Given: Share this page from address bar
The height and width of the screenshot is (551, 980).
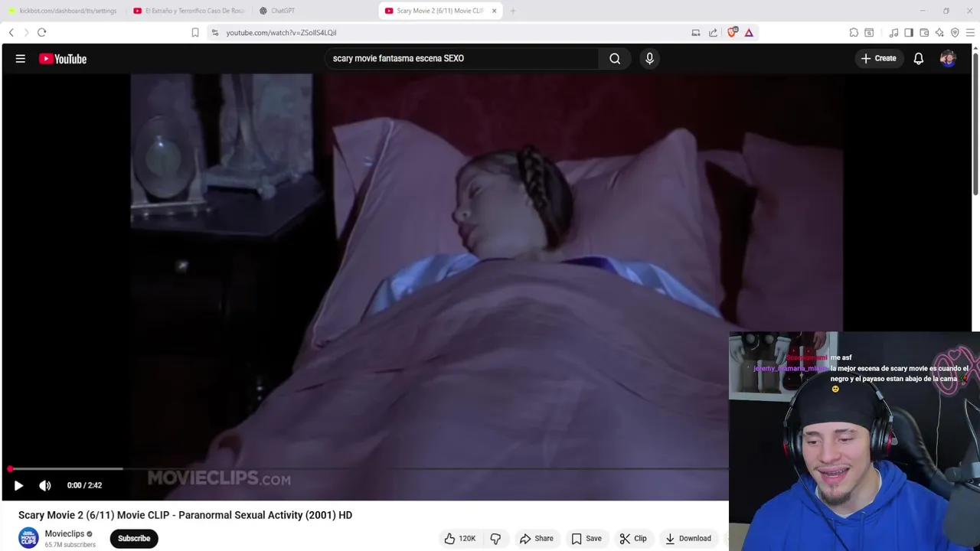Looking at the screenshot, I should coord(713,32).
